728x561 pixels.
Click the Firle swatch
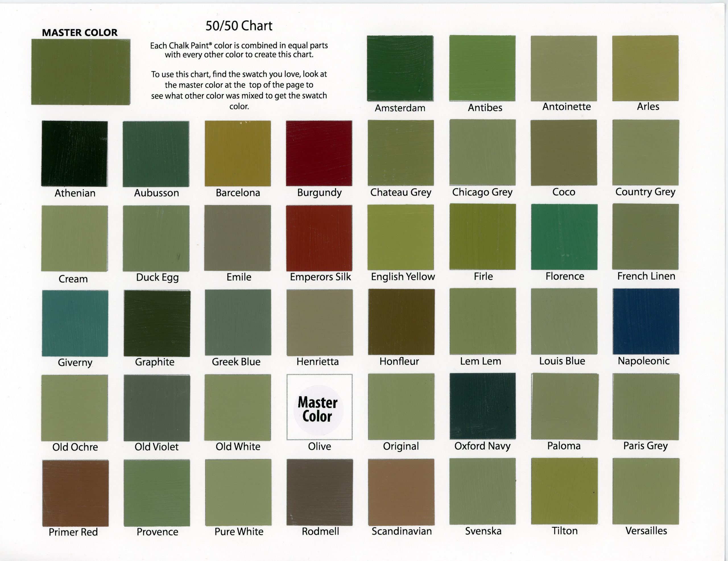(x=482, y=236)
